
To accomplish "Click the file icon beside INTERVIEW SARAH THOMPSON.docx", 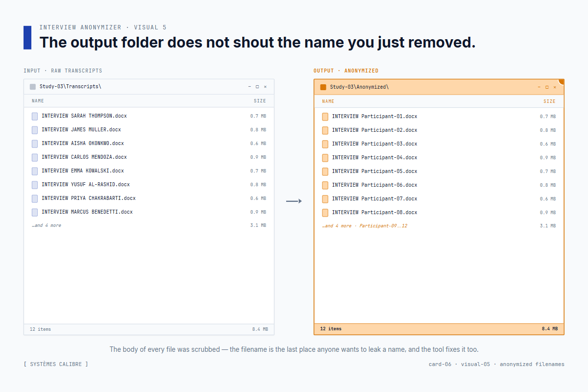I will tap(34, 116).
